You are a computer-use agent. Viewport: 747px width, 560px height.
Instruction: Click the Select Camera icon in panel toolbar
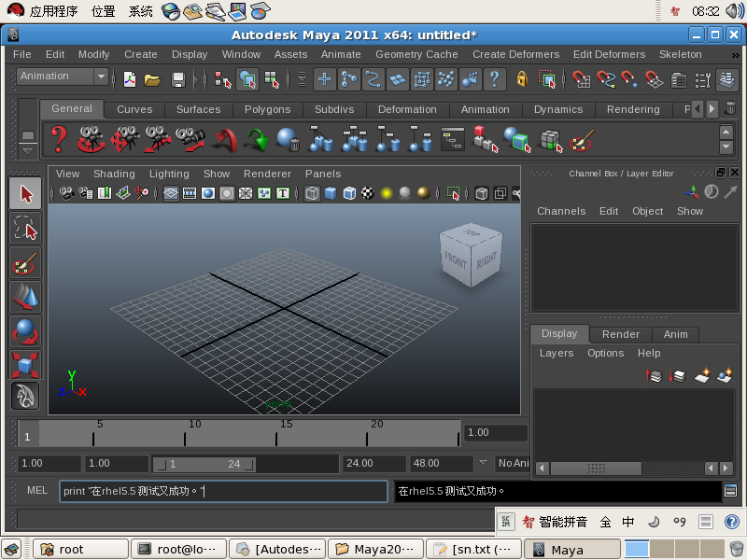[66, 193]
